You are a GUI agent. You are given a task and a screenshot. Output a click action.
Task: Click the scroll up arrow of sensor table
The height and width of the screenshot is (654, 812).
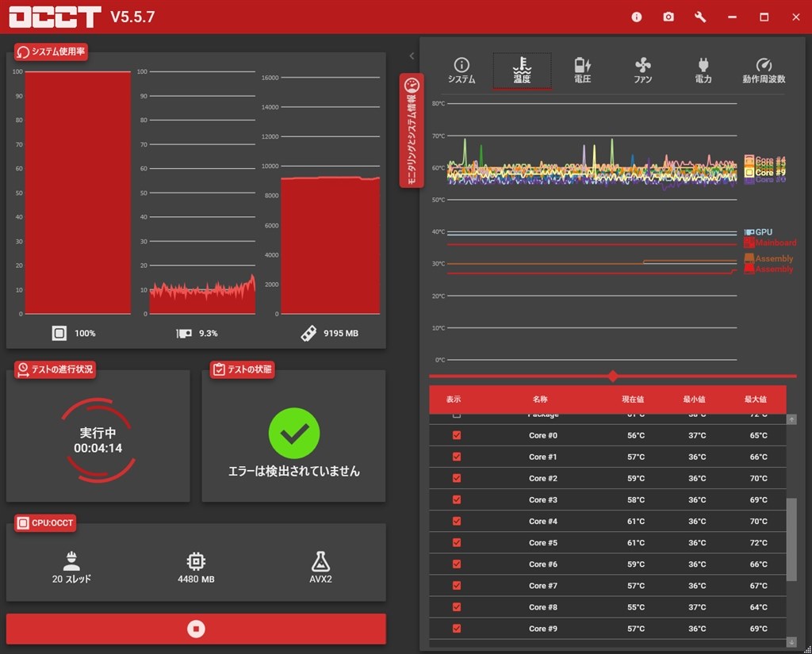point(792,419)
